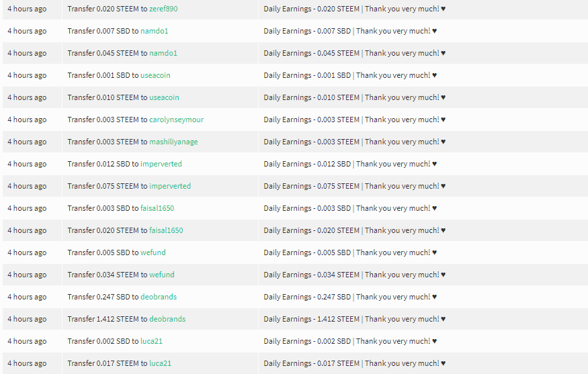Select memo text 'Daily Earnings - 0.045 STEEM'
Image resolution: width=588 pixels, height=374 pixels.
tap(311, 53)
